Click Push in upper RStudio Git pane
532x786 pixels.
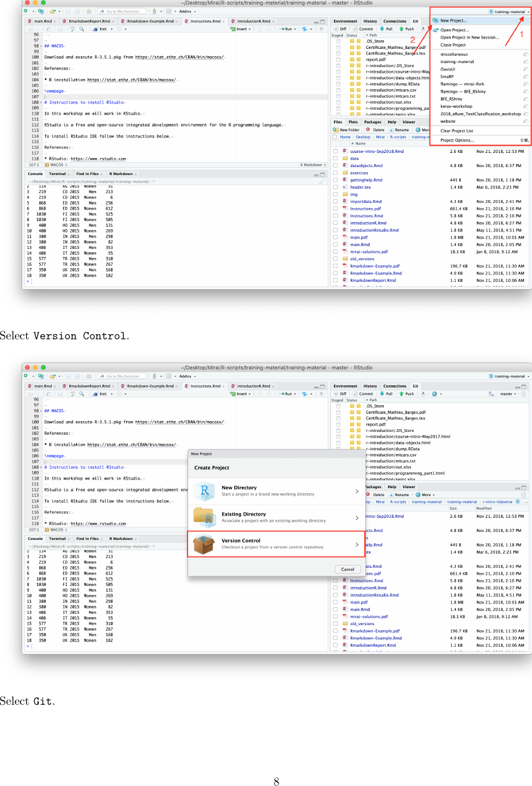(x=407, y=28)
